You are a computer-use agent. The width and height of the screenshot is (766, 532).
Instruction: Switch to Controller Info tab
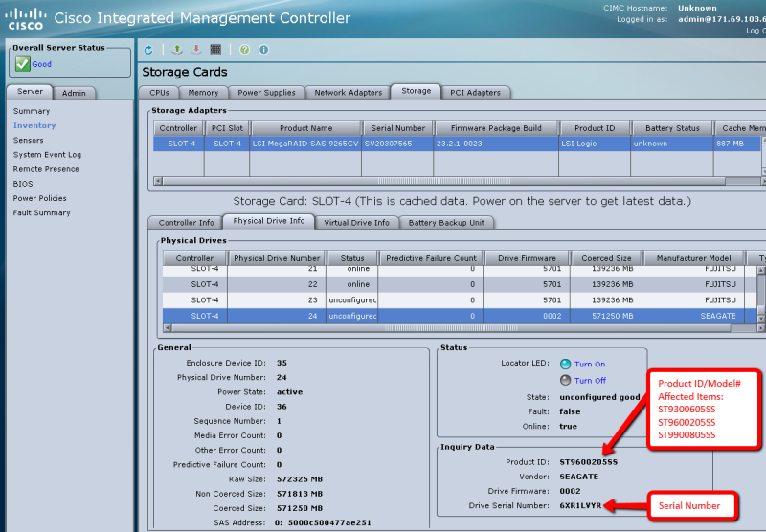[186, 223]
